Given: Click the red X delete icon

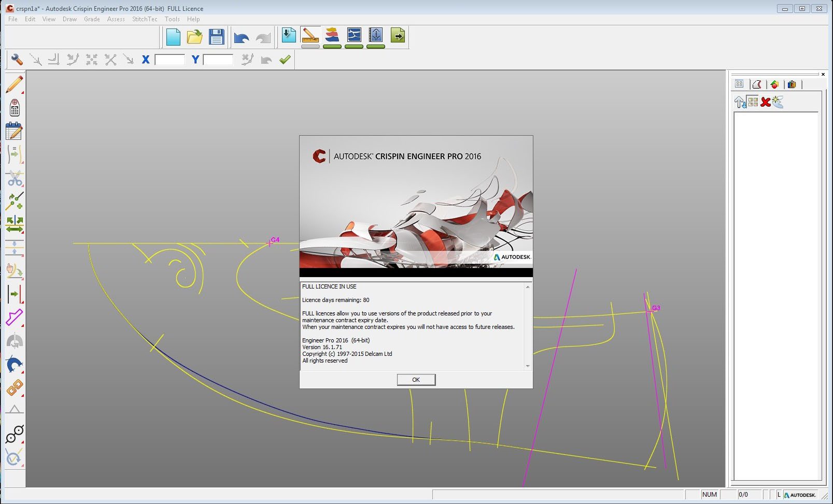Looking at the screenshot, I should click(x=766, y=102).
